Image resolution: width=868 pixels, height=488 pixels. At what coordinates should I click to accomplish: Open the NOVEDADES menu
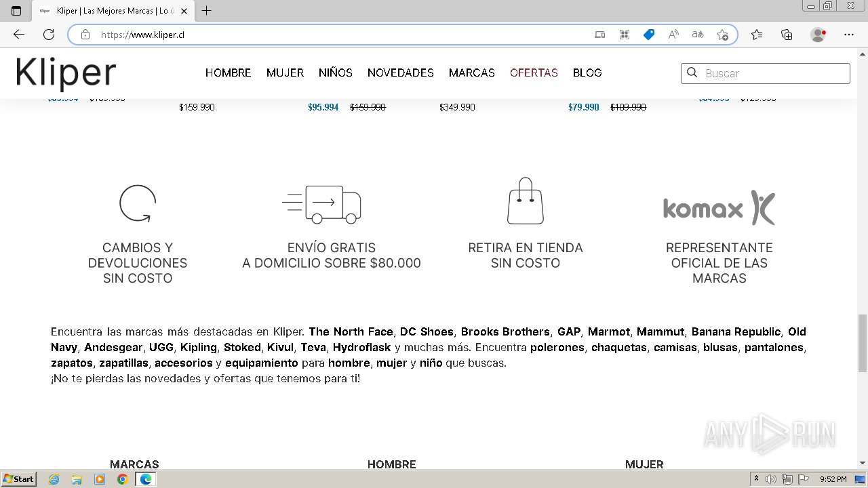(x=401, y=73)
